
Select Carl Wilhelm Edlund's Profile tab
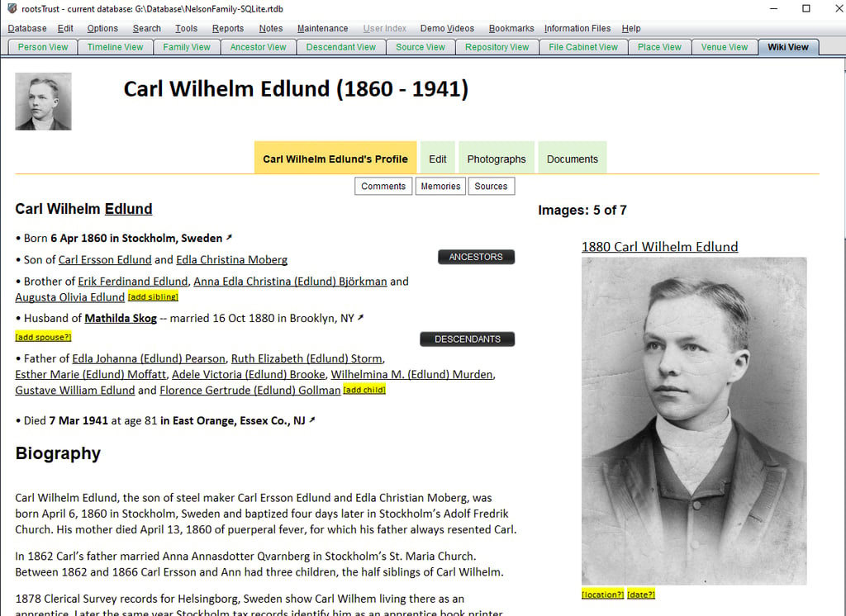tap(335, 158)
